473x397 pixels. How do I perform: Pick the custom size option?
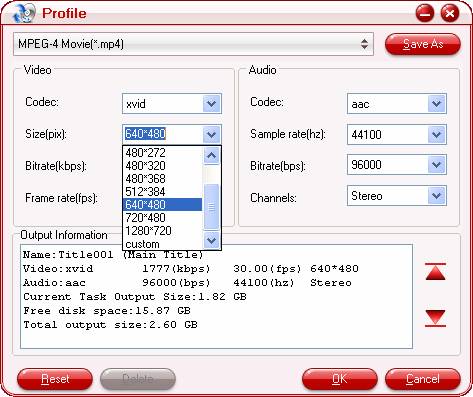[163, 244]
